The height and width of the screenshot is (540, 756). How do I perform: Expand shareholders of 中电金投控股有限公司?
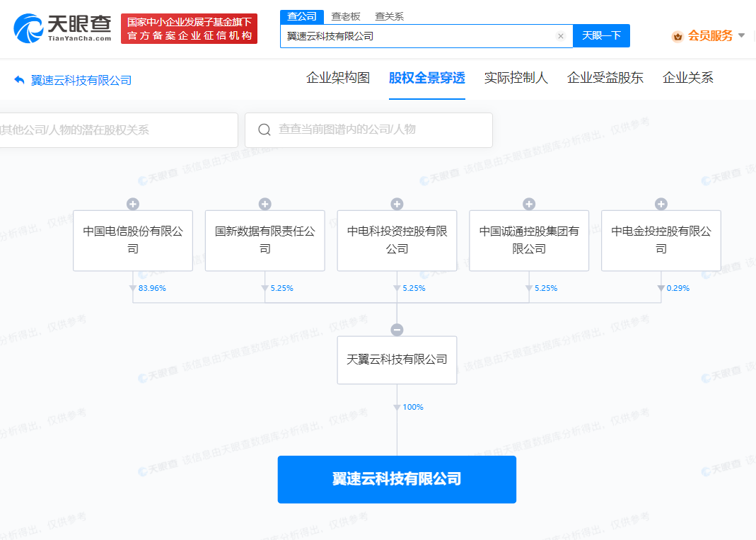pos(661,204)
